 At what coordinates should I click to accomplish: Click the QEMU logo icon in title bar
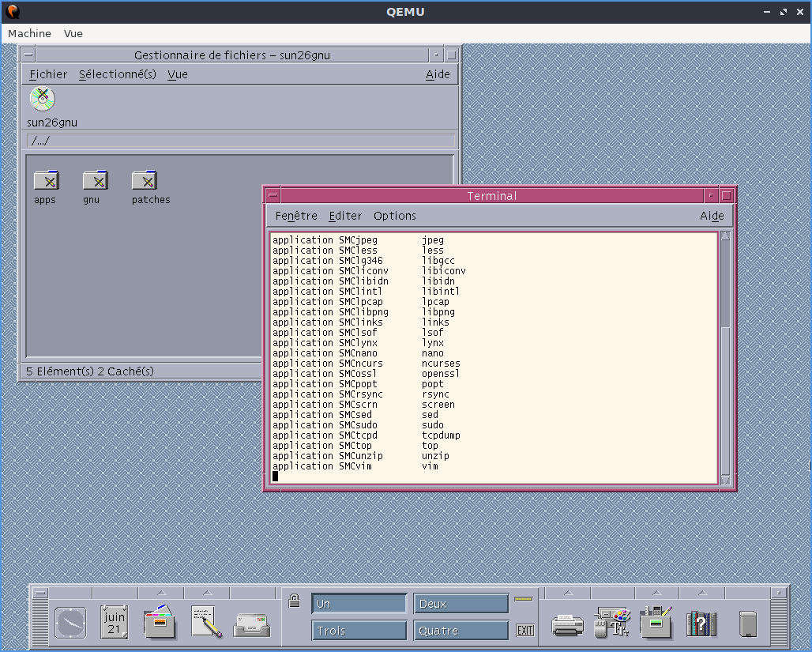[13, 11]
